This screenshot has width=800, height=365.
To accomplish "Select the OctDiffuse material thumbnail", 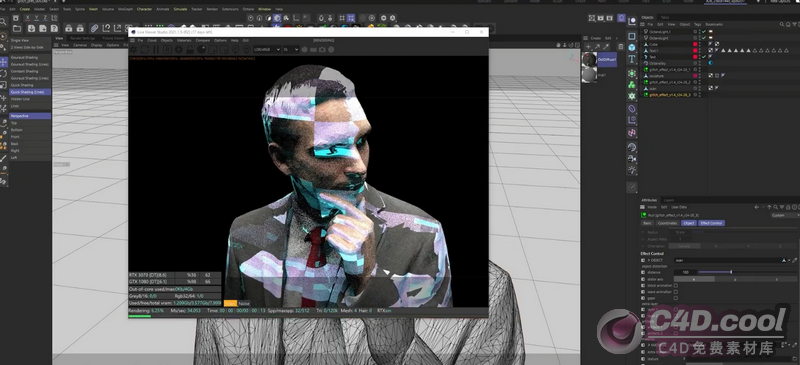I will coord(589,59).
